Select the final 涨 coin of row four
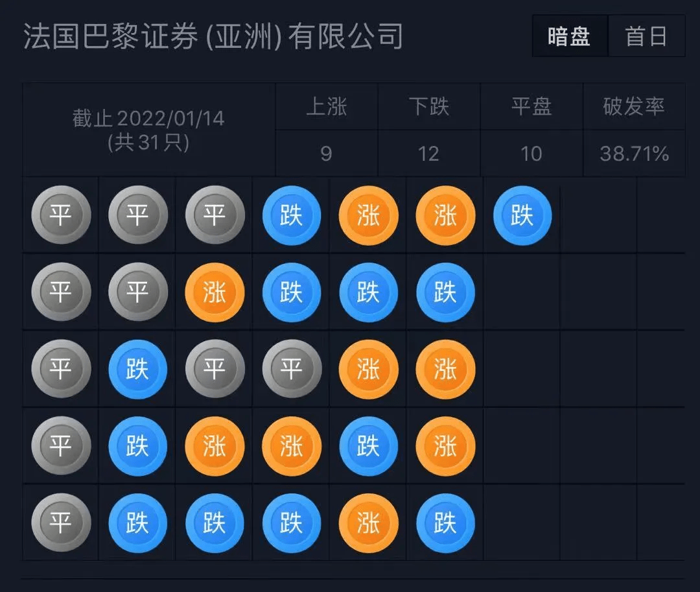The height and width of the screenshot is (592, 700). [x=445, y=446]
